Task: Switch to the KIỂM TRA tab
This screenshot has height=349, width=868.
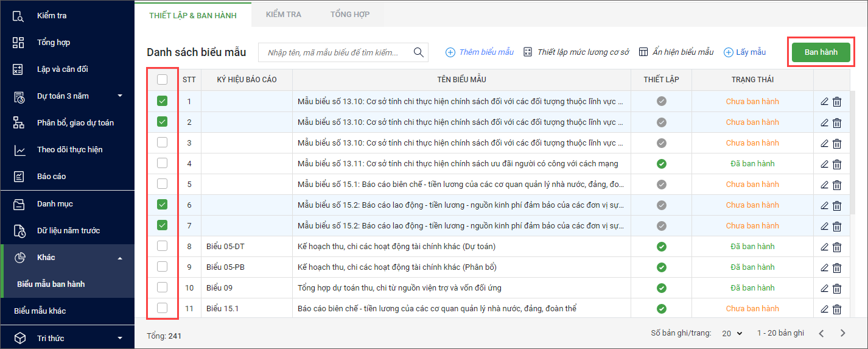Action: click(283, 14)
